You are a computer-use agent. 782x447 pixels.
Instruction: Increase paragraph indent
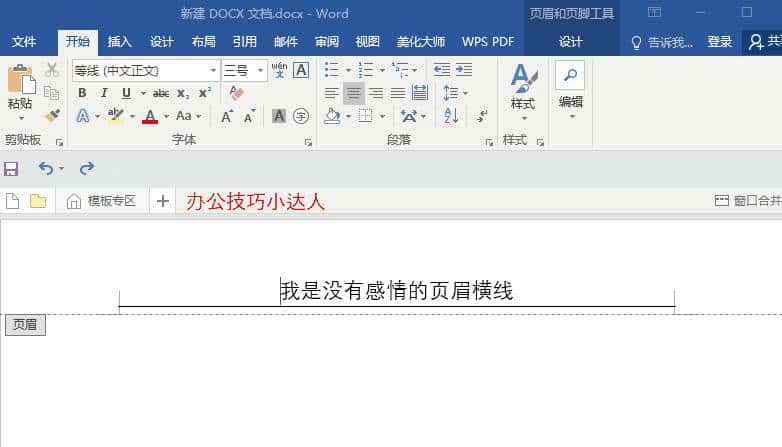(464, 70)
